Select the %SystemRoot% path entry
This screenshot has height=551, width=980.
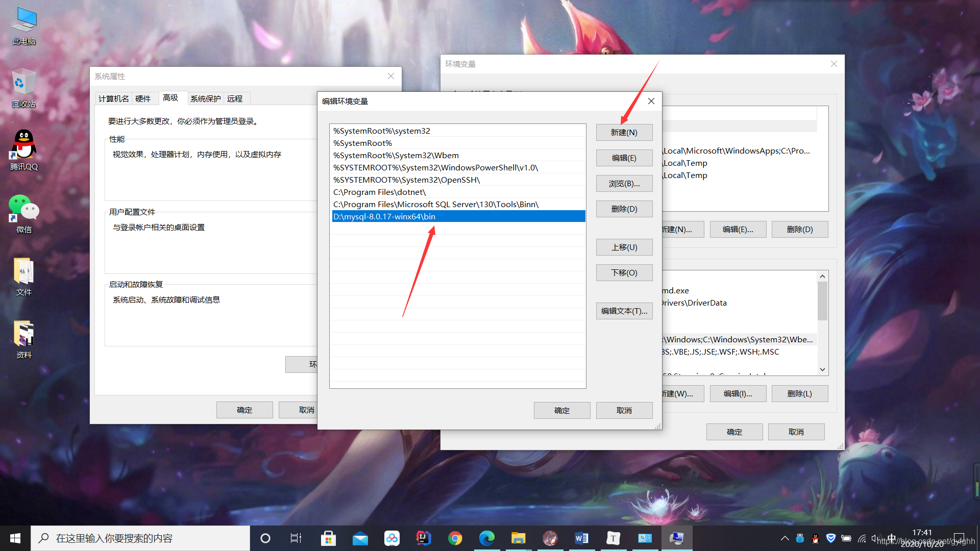[x=458, y=143]
